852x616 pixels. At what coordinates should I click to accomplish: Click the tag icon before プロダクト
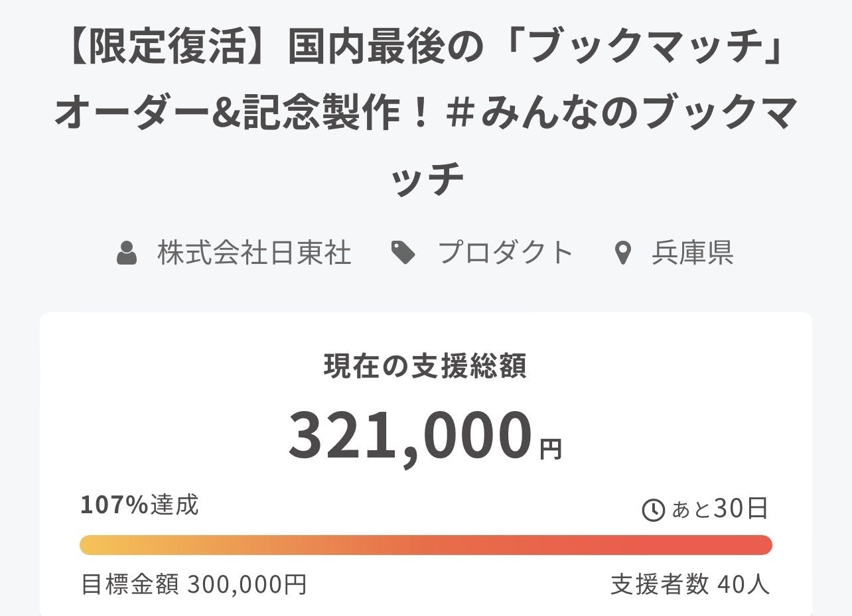[x=403, y=253]
